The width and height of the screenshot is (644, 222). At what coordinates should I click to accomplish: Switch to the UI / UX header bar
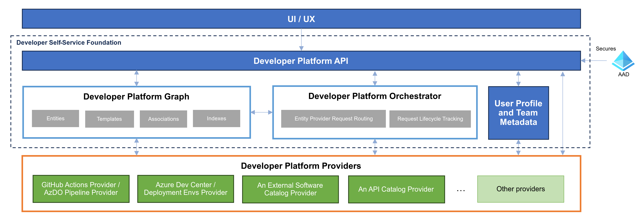tap(302, 18)
